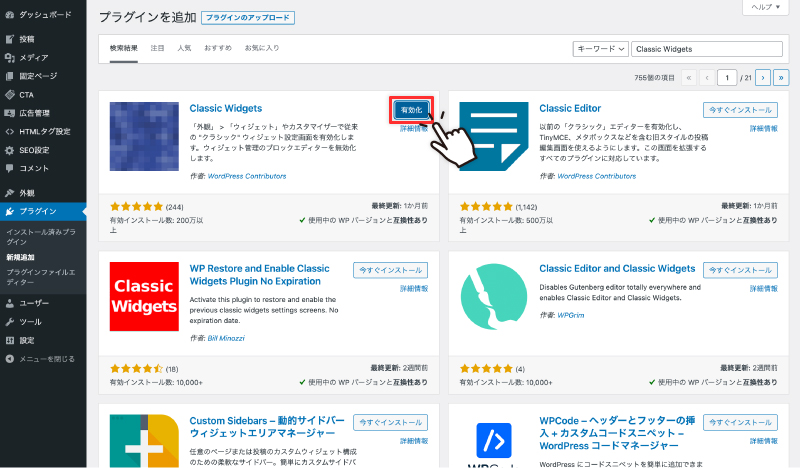
Task: View details for WP Restore Classic Widgets plugin
Action: click(x=414, y=289)
